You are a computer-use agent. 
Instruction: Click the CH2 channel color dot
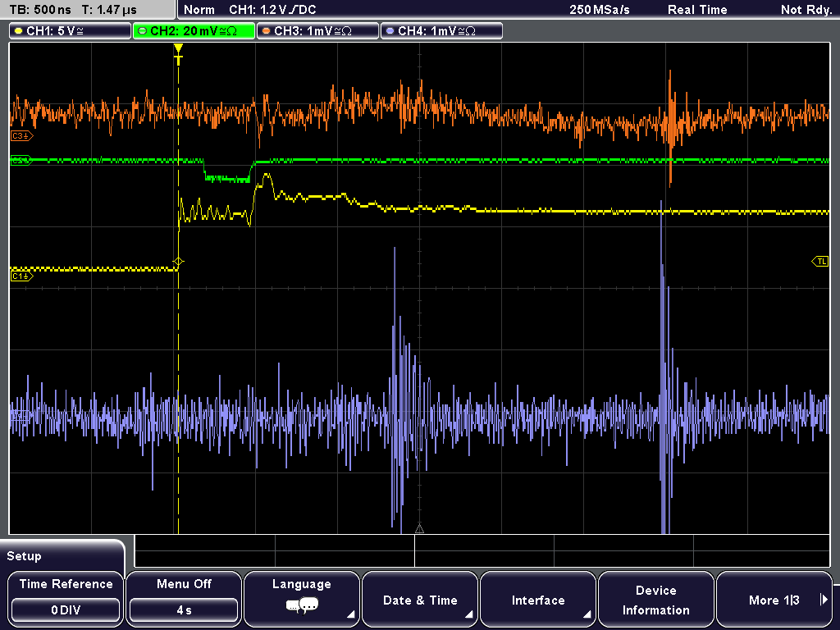(x=142, y=31)
